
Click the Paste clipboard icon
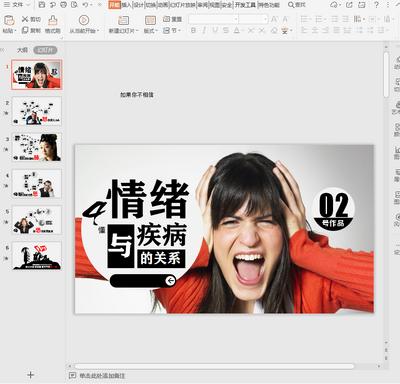coord(9,20)
